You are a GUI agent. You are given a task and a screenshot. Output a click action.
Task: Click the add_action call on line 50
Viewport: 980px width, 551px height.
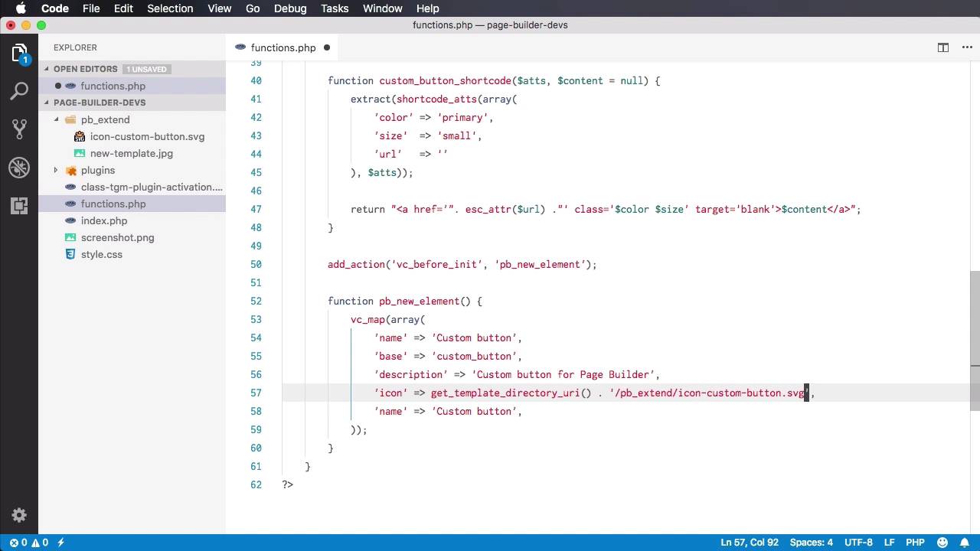tap(356, 264)
